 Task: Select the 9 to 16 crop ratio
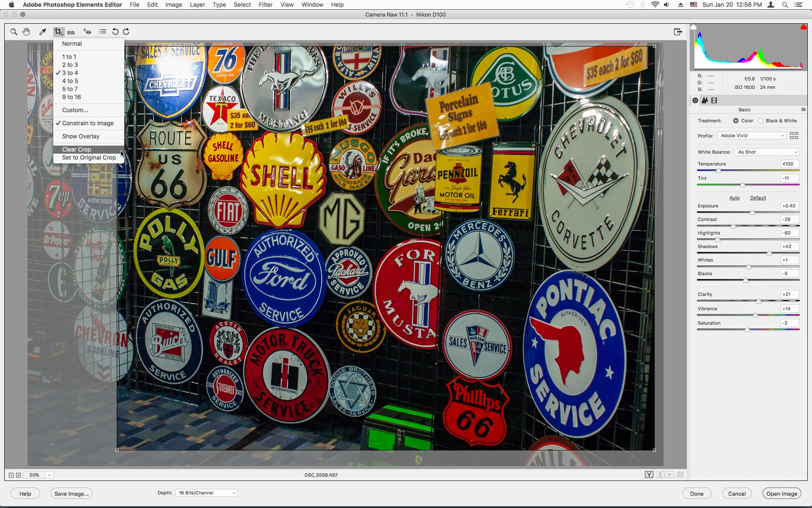pos(71,97)
